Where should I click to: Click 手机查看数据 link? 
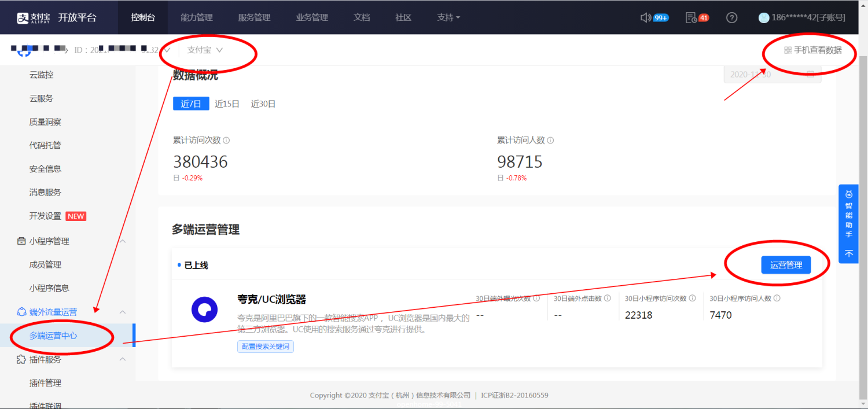pyautogui.click(x=818, y=50)
